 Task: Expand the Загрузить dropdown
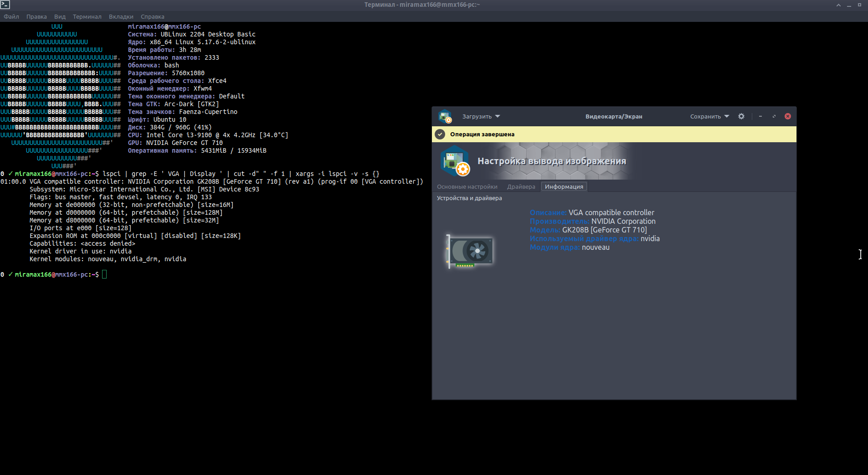click(481, 116)
